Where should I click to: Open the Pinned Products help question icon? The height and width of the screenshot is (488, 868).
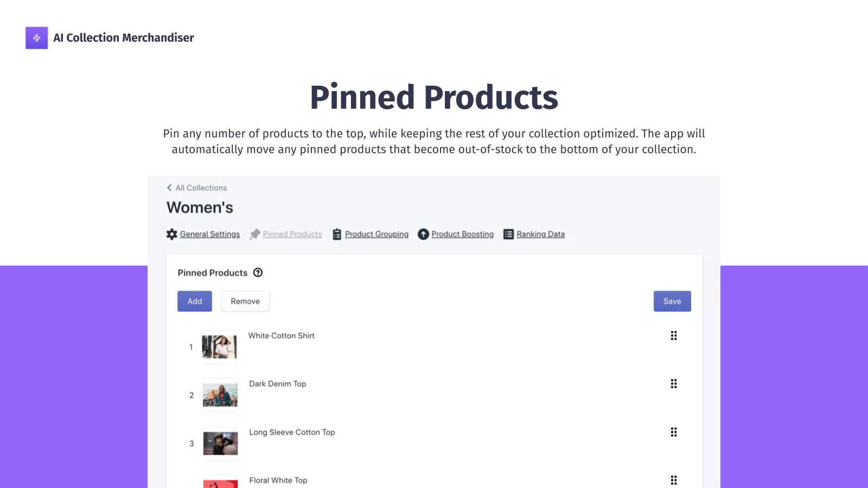258,273
